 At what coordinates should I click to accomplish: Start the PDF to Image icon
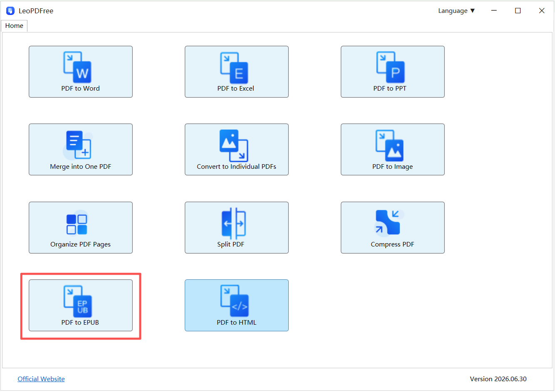coord(390,145)
